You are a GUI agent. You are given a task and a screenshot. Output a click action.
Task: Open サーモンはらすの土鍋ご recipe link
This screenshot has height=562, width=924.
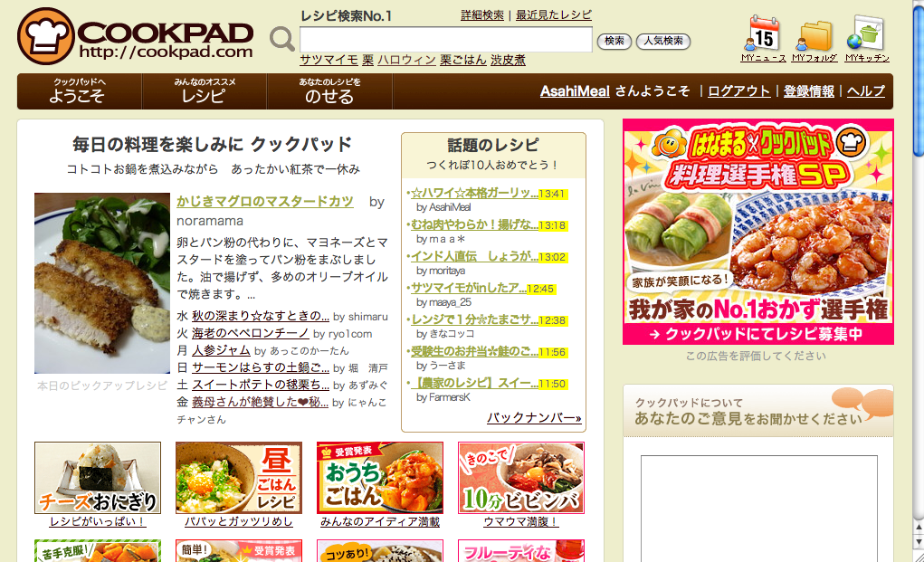[261, 367]
